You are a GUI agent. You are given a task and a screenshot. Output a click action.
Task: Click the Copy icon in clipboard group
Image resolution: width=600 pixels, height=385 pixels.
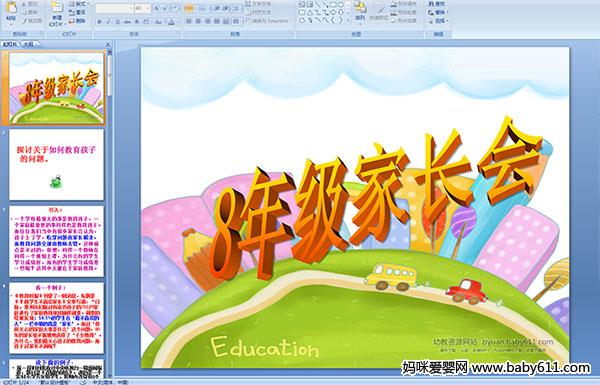24,13
